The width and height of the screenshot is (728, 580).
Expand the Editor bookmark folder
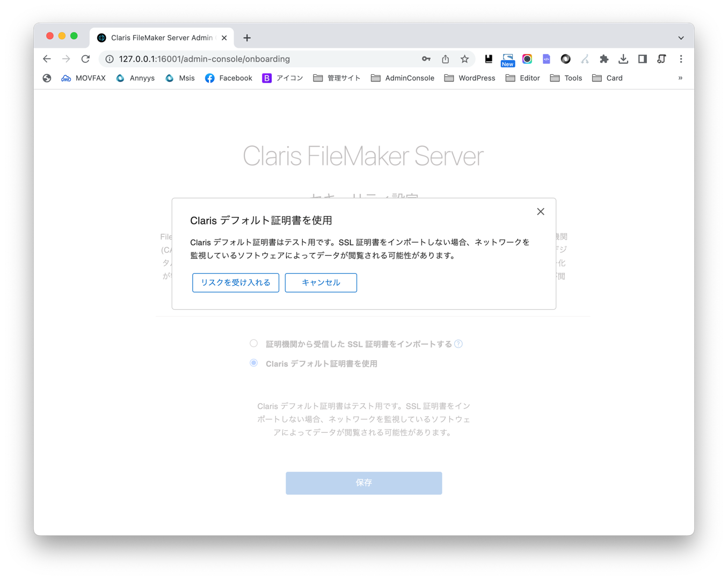(x=523, y=78)
